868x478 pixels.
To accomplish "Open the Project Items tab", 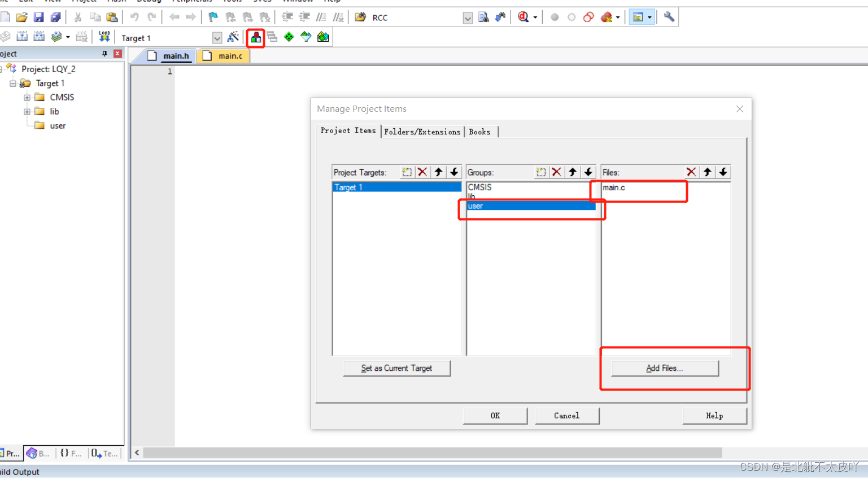I will 348,130.
